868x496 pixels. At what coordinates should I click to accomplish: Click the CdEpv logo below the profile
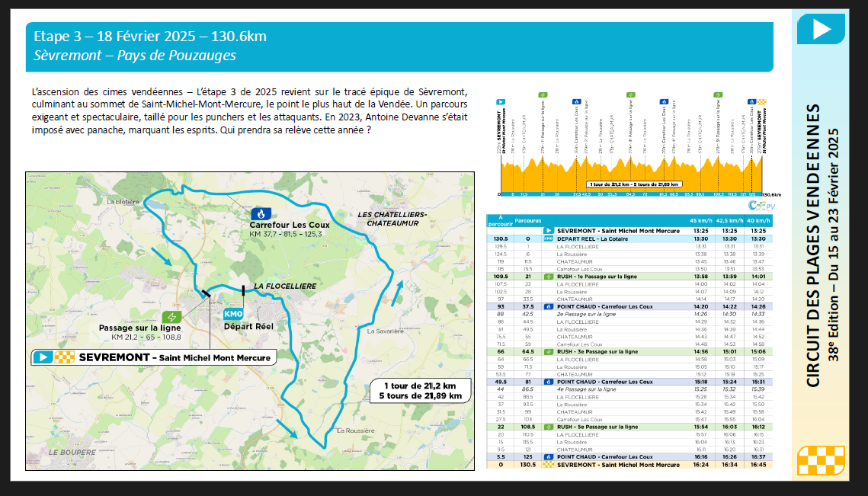[762, 206]
